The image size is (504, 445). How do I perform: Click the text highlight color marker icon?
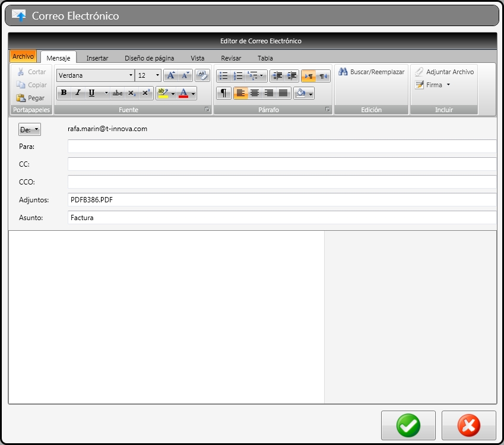click(x=163, y=93)
